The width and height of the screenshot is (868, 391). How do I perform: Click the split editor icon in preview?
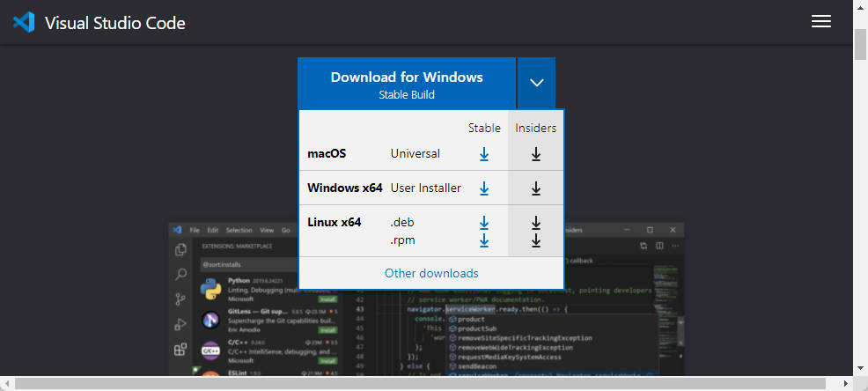pos(659,246)
